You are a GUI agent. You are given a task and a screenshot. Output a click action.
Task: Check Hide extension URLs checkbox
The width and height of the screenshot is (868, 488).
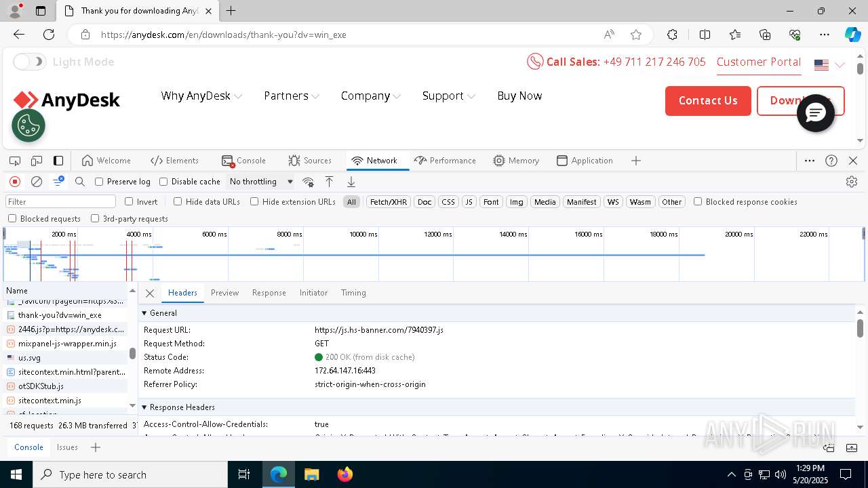pyautogui.click(x=254, y=201)
